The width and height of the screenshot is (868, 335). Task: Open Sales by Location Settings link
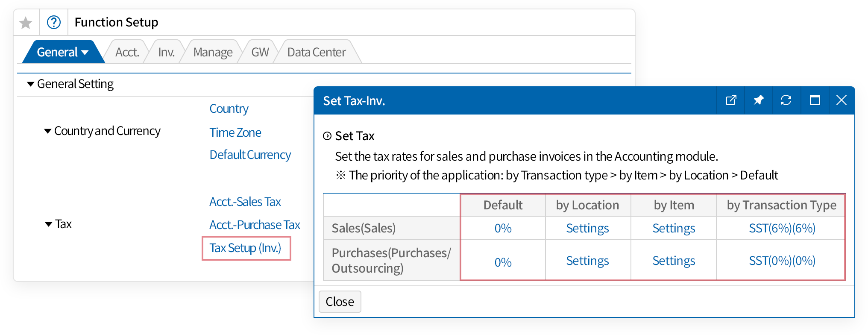[587, 229]
